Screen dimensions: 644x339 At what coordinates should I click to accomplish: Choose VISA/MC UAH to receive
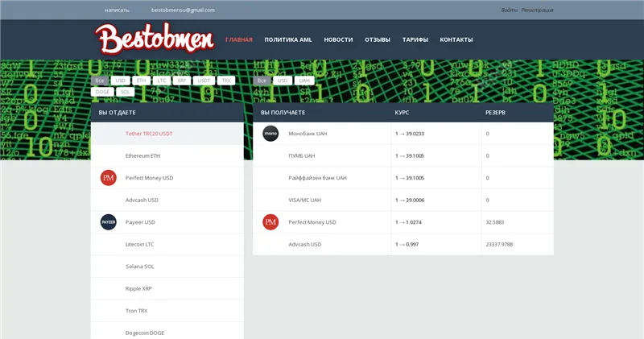click(403, 201)
